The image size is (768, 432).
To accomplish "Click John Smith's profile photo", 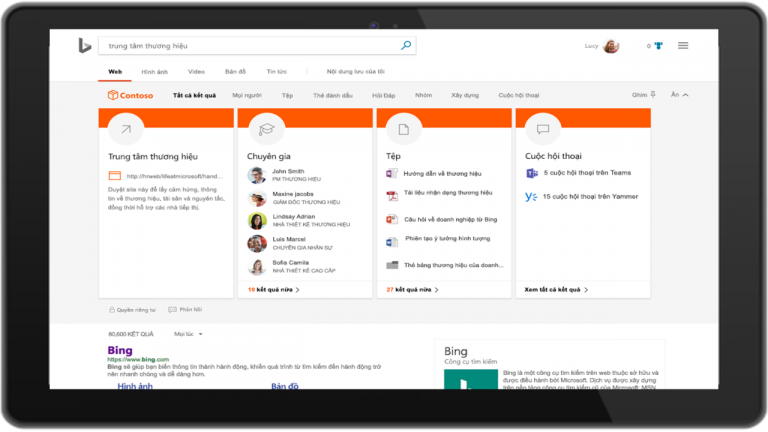I will tap(257, 175).
